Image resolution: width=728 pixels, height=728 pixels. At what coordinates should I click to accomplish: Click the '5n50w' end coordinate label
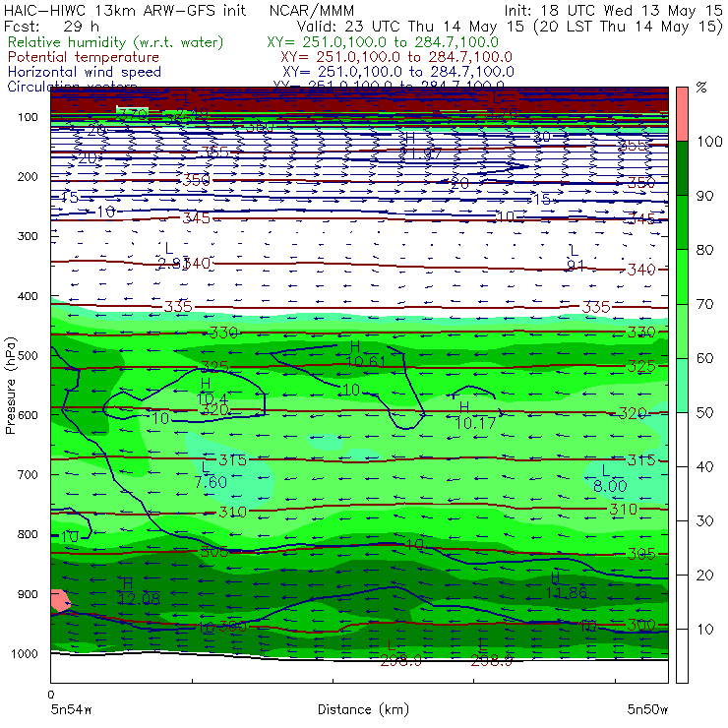[x=647, y=709]
